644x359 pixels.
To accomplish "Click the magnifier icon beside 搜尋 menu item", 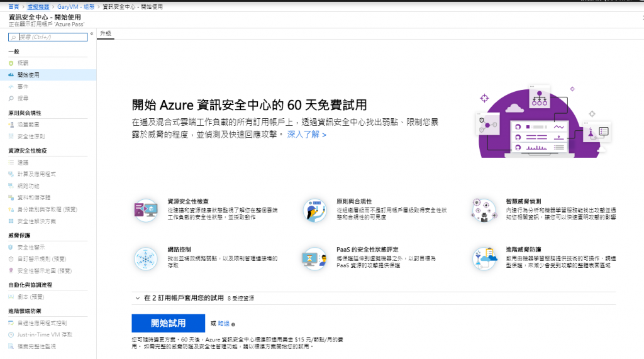I will [x=11, y=99].
